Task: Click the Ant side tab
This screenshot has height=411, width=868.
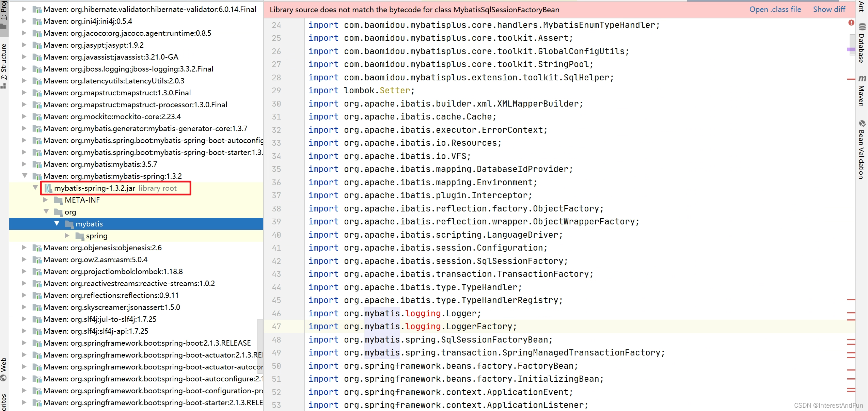Action: tap(862, 7)
